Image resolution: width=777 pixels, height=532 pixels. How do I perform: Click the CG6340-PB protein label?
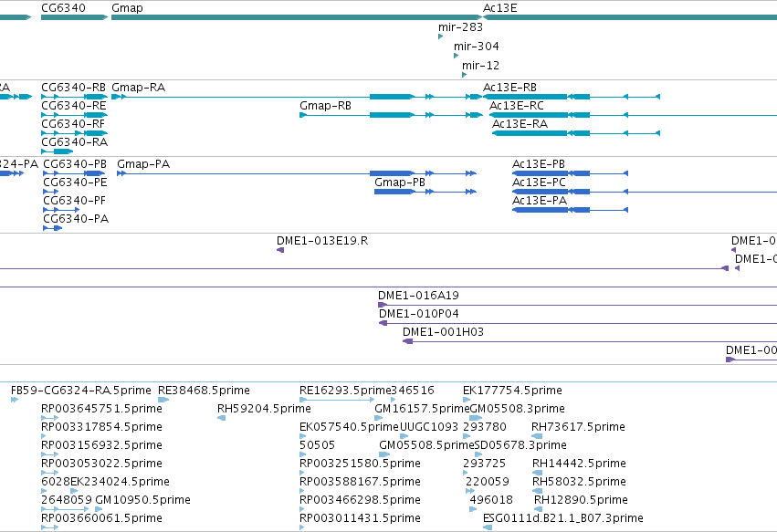(x=75, y=164)
